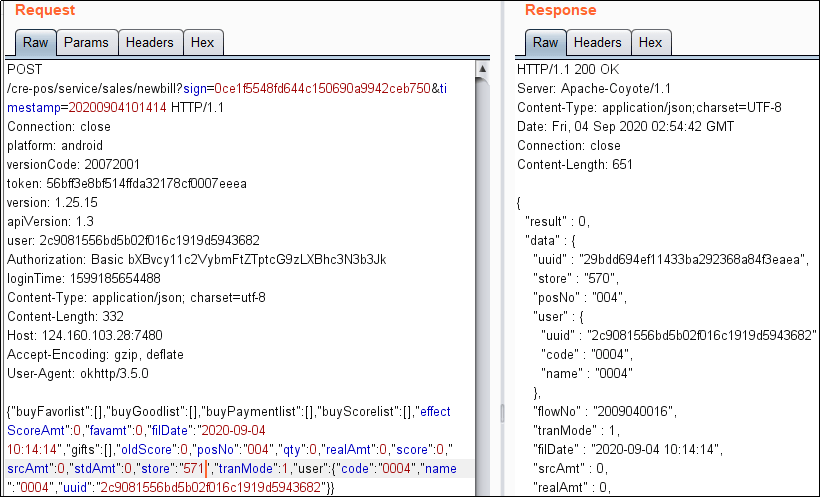821x498 pixels.
Task: Select the Response Raw tab
Action: tap(545, 42)
